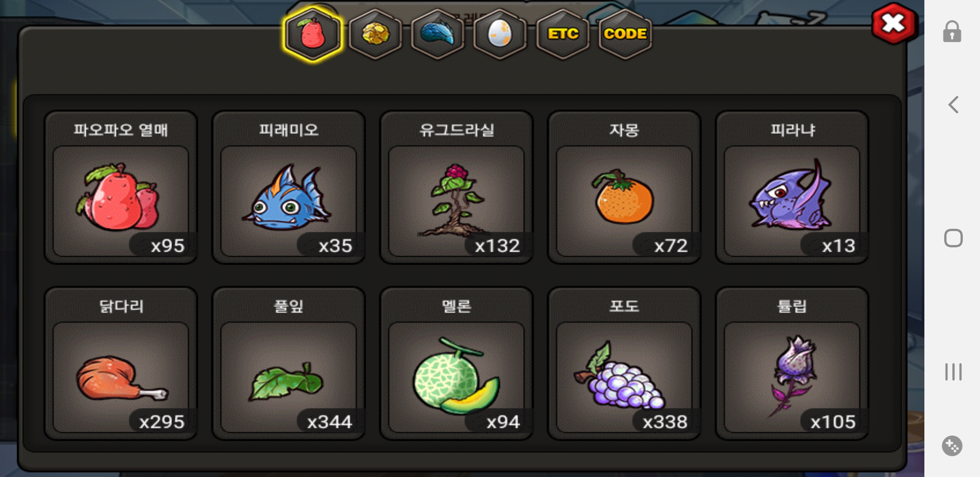Viewport: 980px width, 477px height.
Task: Toggle the screen lock icon
Action: pyautogui.click(x=952, y=32)
